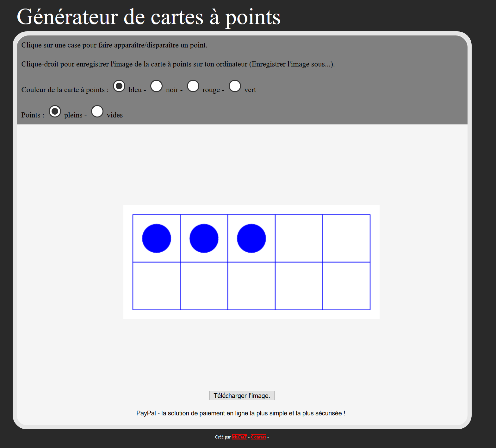Choose noir as card color

[x=156, y=86]
